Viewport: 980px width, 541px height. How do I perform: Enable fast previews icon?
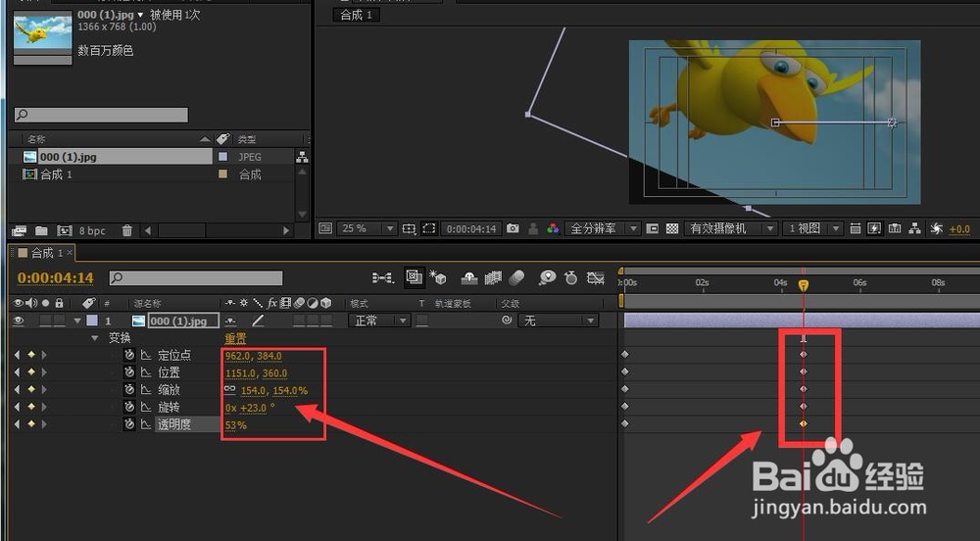[x=874, y=228]
